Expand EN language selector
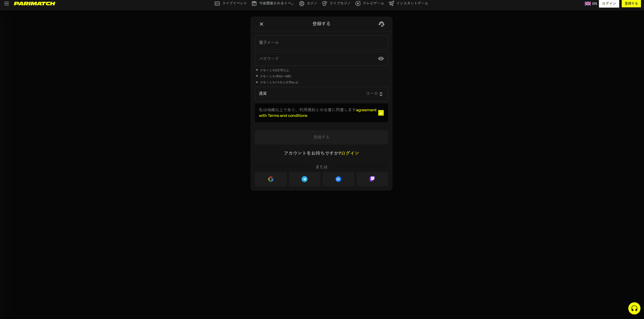Image resolution: width=644 pixels, height=319 pixels. click(591, 4)
